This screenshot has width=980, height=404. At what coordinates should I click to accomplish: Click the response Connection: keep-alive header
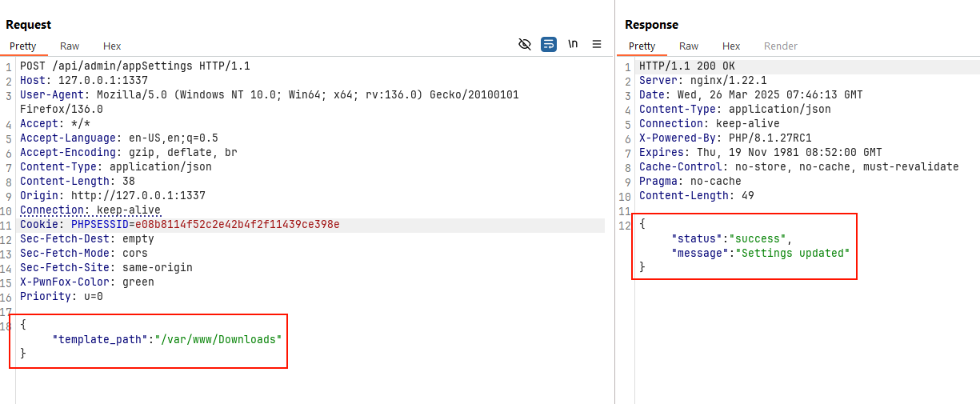[710, 124]
